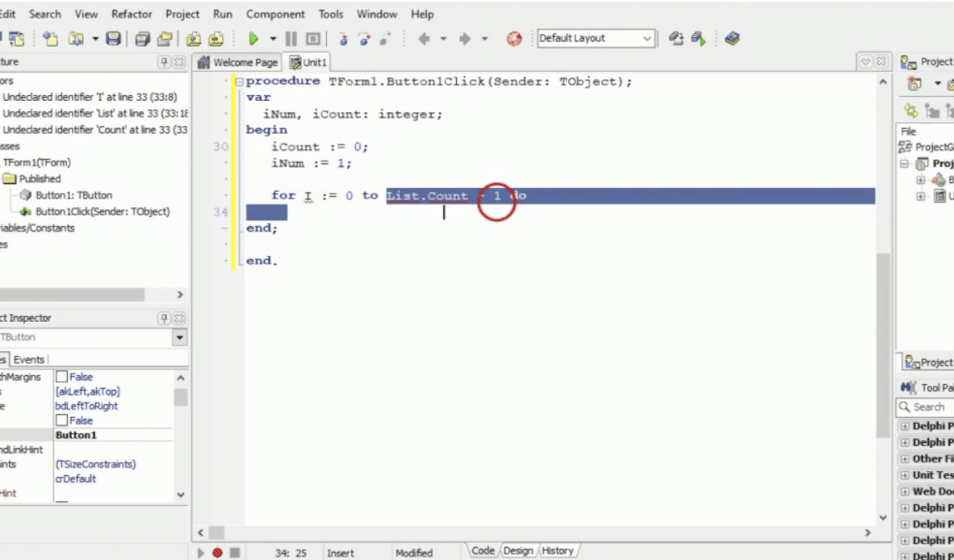Toggle the first False checkbox under Margins
The height and width of the screenshot is (560, 954).
(61, 377)
